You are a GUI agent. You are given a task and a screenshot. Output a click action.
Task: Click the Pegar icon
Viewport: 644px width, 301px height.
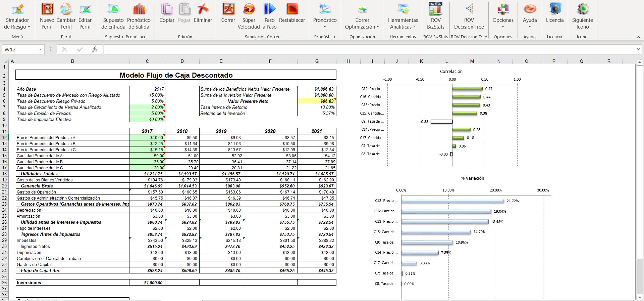point(184,13)
